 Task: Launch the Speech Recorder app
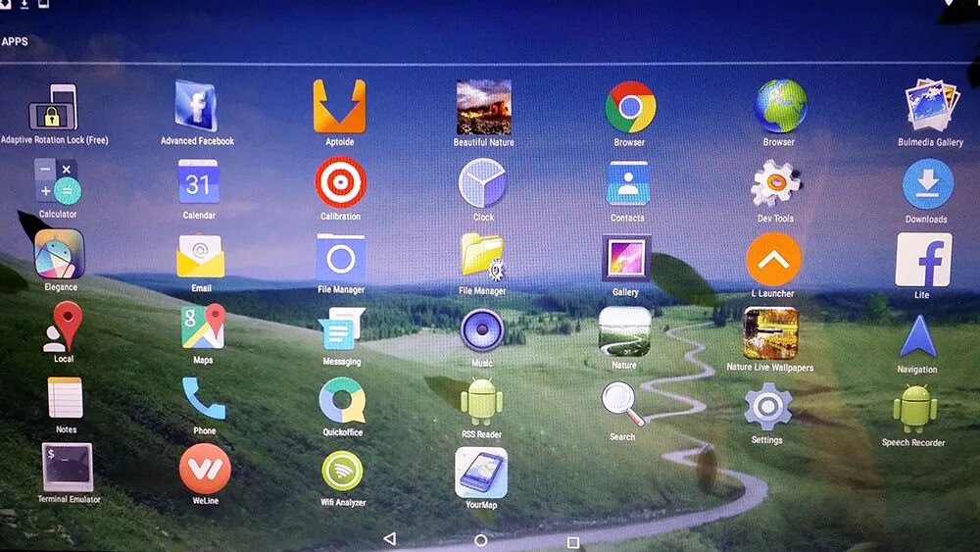click(914, 409)
